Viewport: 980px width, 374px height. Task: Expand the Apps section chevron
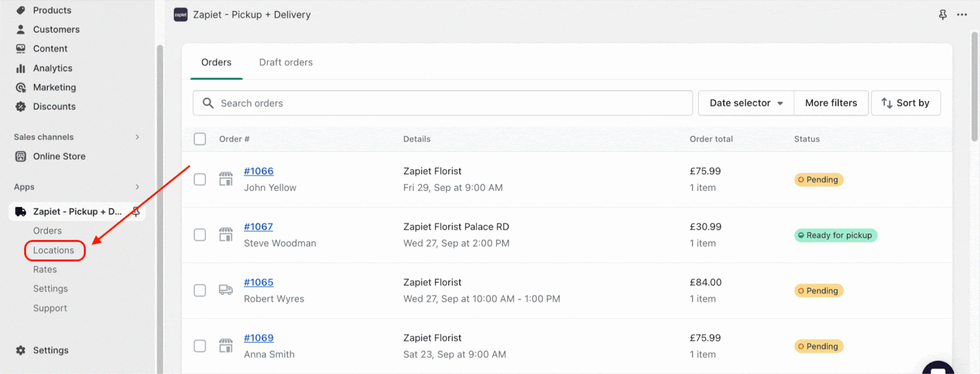click(137, 187)
